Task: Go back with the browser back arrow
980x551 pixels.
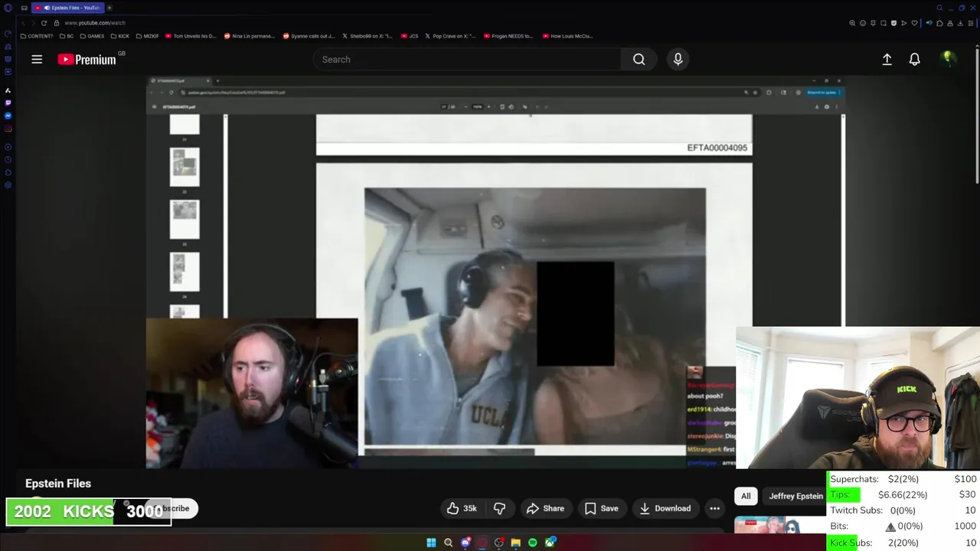Action: pyautogui.click(x=22, y=23)
